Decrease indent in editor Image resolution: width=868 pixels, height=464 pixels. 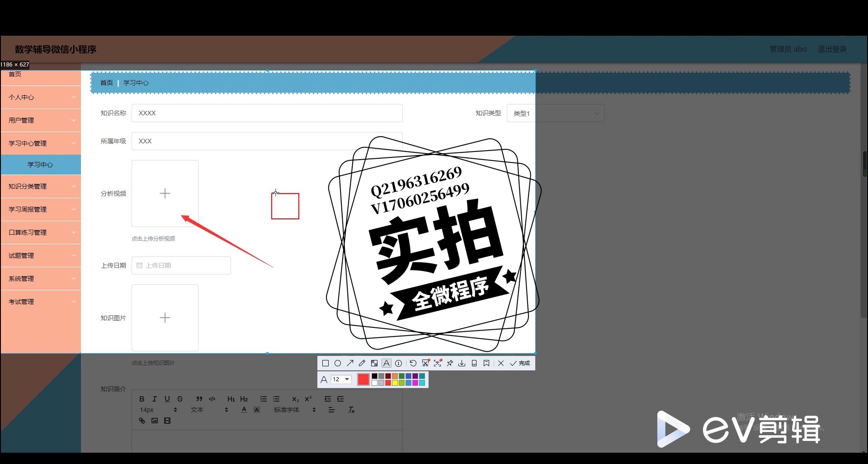pyautogui.click(x=327, y=399)
